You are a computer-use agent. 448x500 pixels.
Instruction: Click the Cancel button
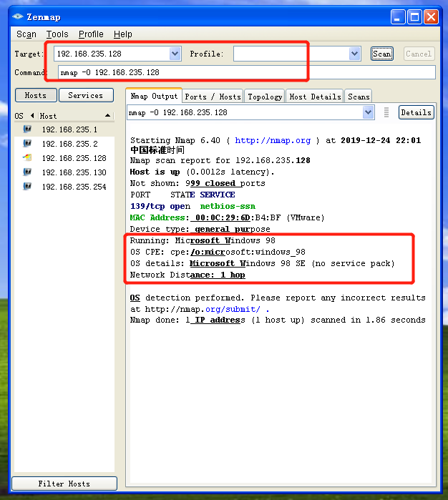tap(419, 54)
